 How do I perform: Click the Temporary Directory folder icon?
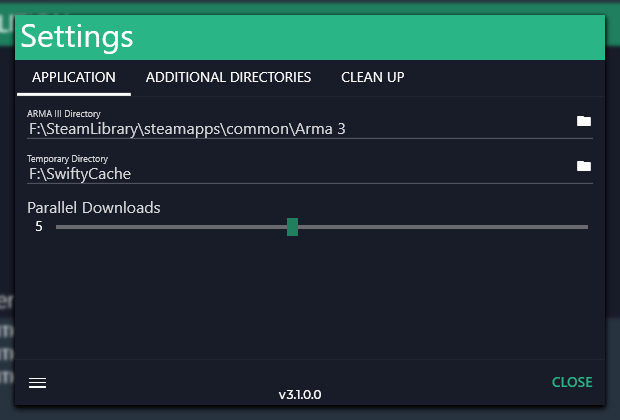(x=584, y=166)
